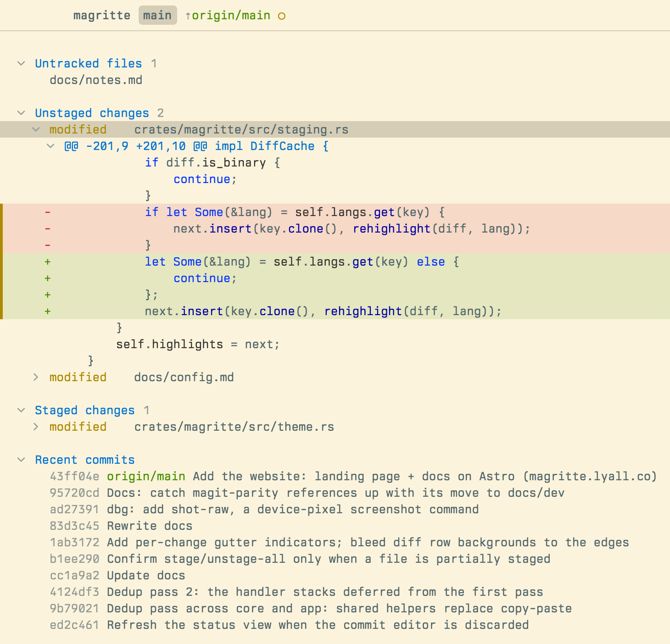Collapse the staging.rs file diff
The height and width of the screenshot is (644, 670).
[36, 129]
